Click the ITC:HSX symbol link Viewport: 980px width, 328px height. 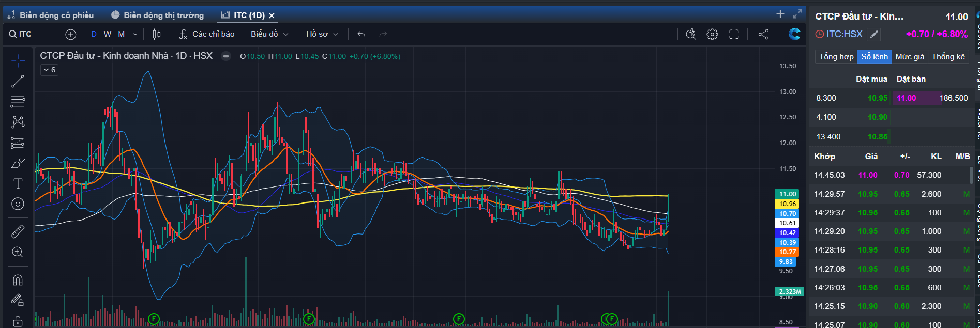coord(844,34)
